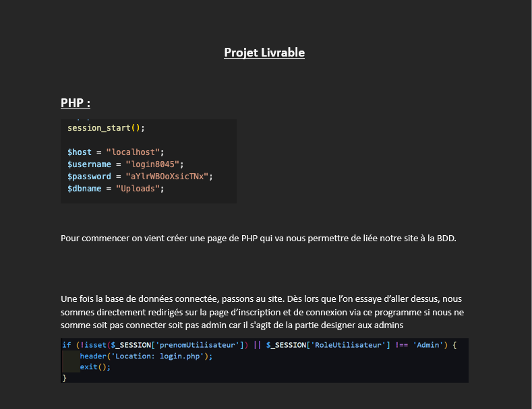This screenshot has height=409, width=532.
Task: Click the $username login8045 line
Action: coord(125,164)
